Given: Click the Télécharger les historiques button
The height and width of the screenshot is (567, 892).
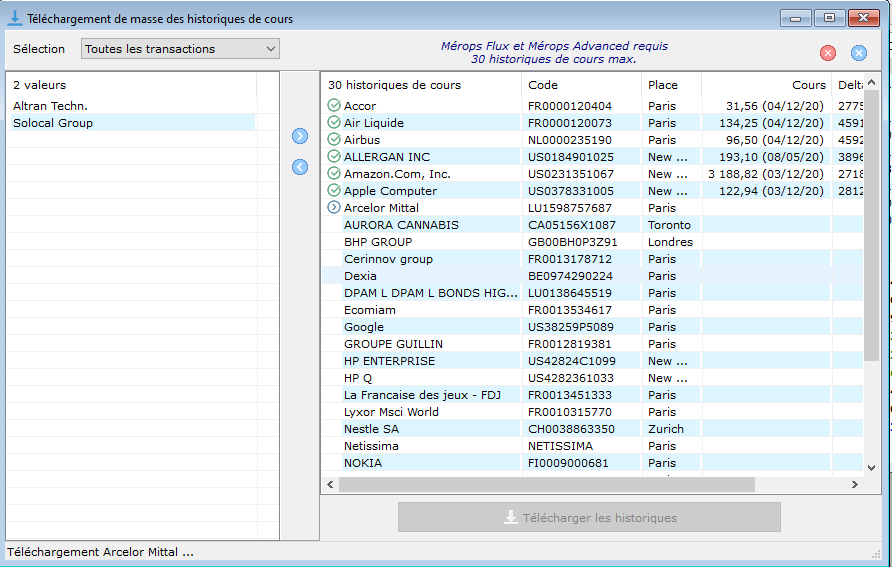Looking at the screenshot, I should click(589, 518).
